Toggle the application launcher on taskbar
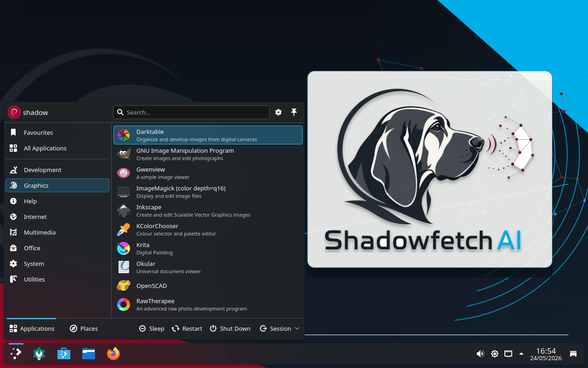This screenshot has height=368, width=588. pos(16,353)
